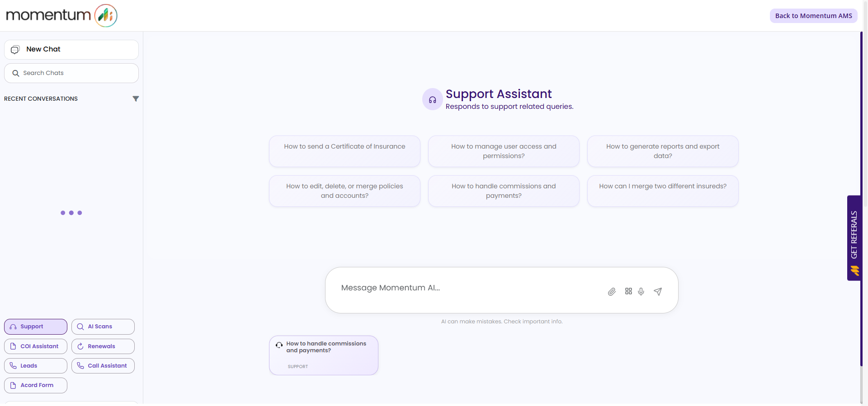Screen dimensions: 868x406
Task: Open the SUPPORT card about commissions and payments
Action: click(x=324, y=355)
